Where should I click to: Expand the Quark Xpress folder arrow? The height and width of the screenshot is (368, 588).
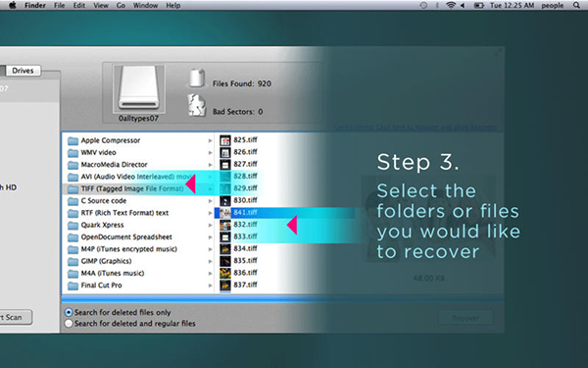(210, 225)
